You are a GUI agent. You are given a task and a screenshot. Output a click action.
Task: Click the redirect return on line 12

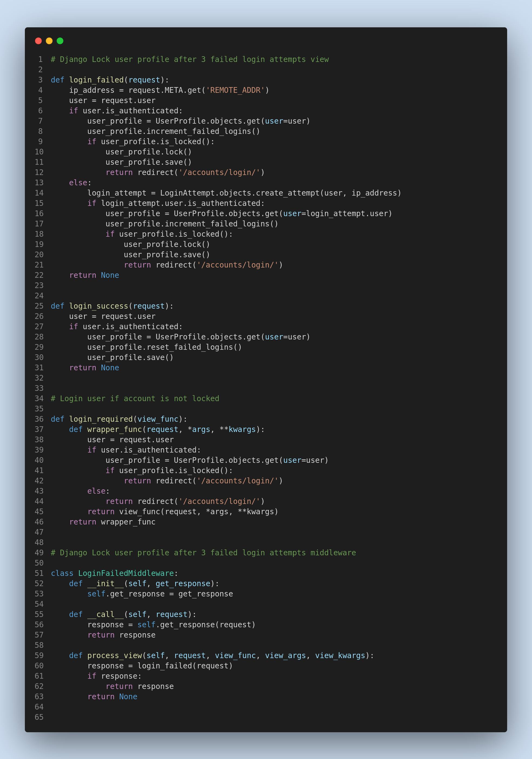[185, 172]
